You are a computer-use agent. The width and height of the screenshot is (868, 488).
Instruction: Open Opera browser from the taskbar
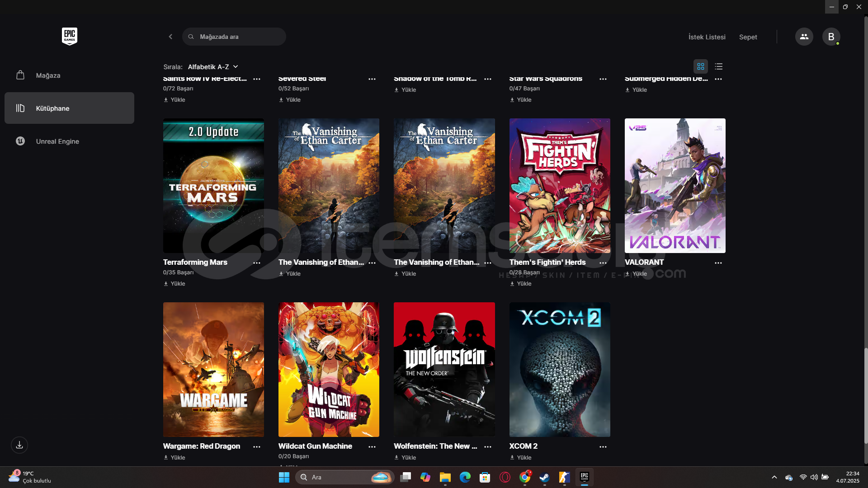point(505,477)
